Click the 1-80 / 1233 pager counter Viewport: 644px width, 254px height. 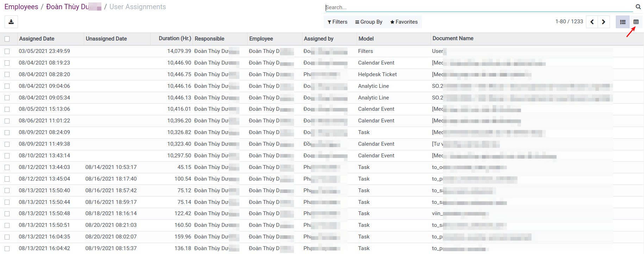[569, 22]
